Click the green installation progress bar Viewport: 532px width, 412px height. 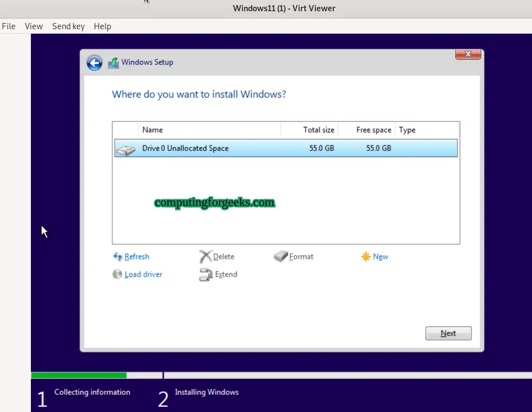79,374
